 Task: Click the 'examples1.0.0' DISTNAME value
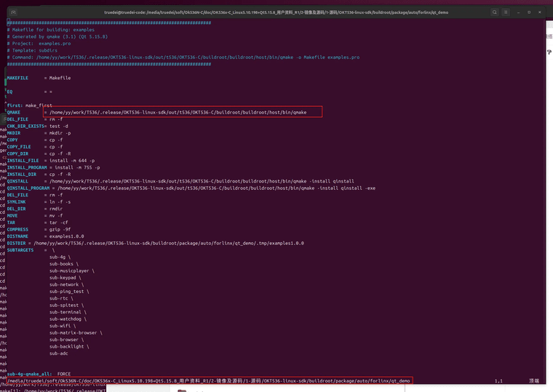coord(67,236)
